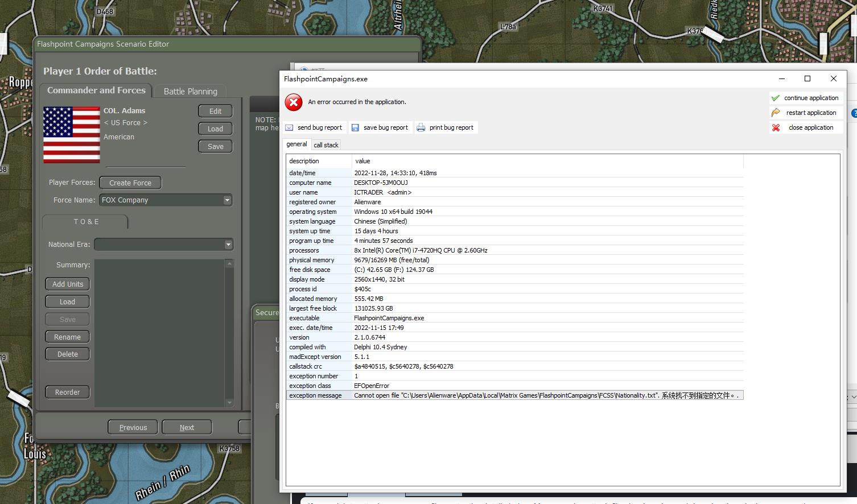Click the Create Force button
857x504 pixels.
(130, 183)
